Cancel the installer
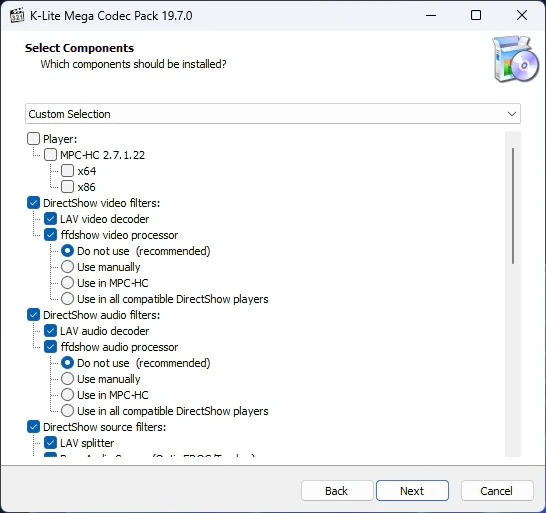The height and width of the screenshot is (513, 546). click(497, 490)
